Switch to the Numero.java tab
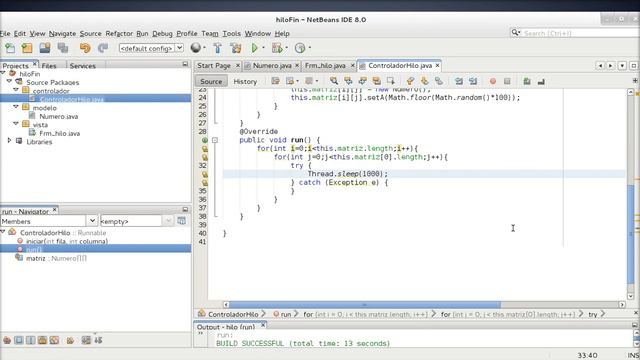This screenshot has width=640, height=360. pos(272,65)
